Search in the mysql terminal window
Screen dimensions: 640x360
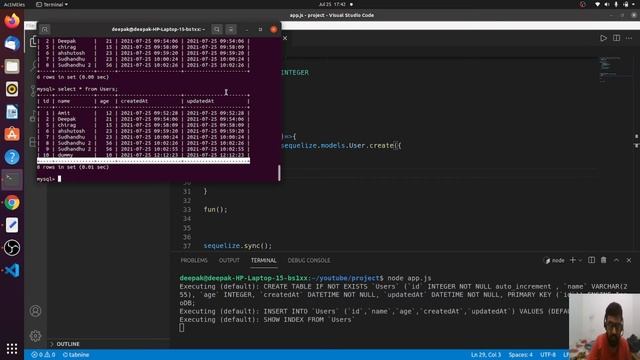click(217, 29)
